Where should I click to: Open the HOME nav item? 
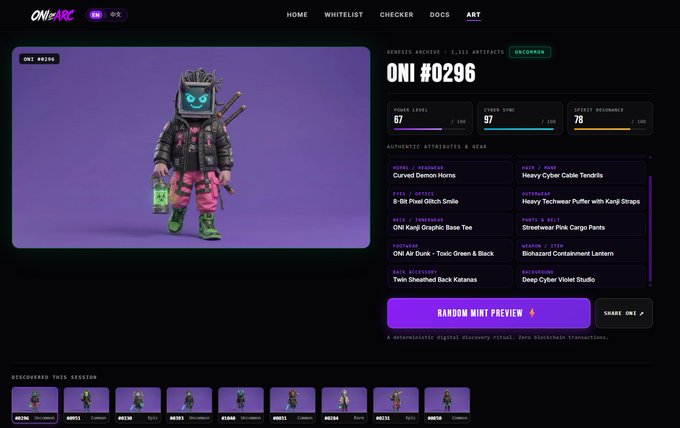[297, 15]
